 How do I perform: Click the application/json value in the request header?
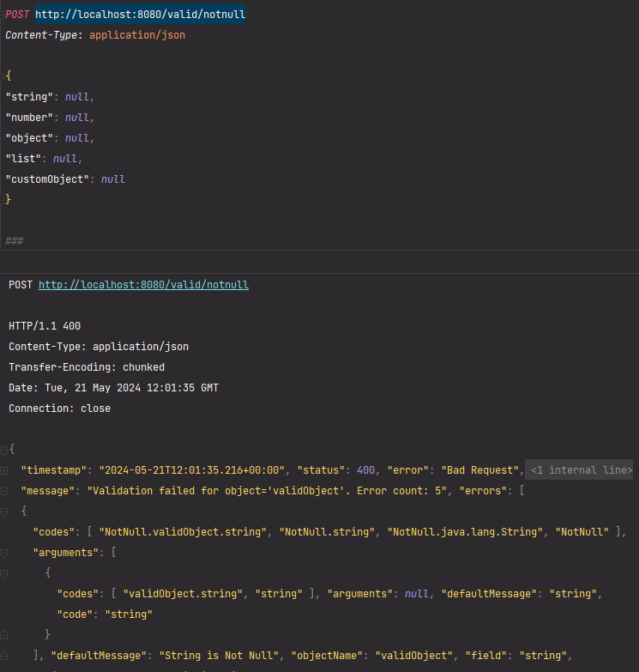coord(137,35)
